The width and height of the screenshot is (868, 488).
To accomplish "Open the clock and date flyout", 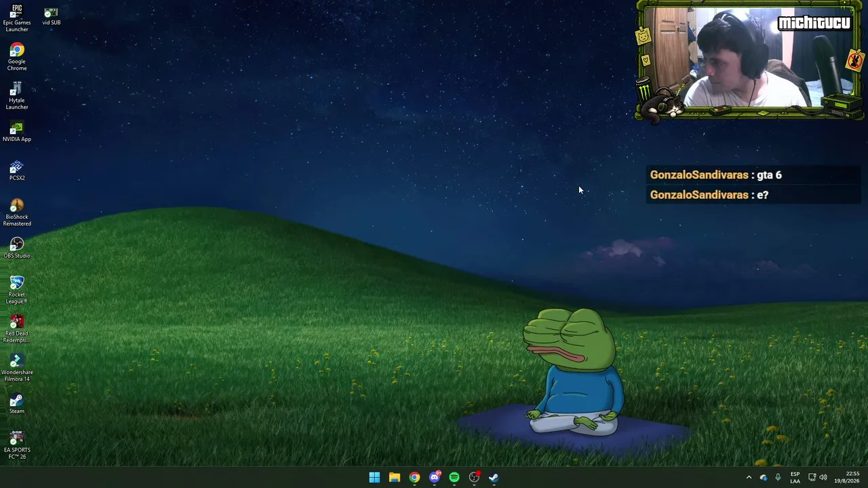I will coord(847,477).
